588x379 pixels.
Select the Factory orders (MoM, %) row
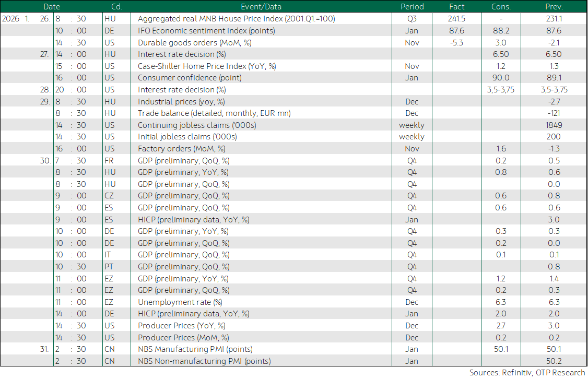pyautogui.click(x=293, y=148)
